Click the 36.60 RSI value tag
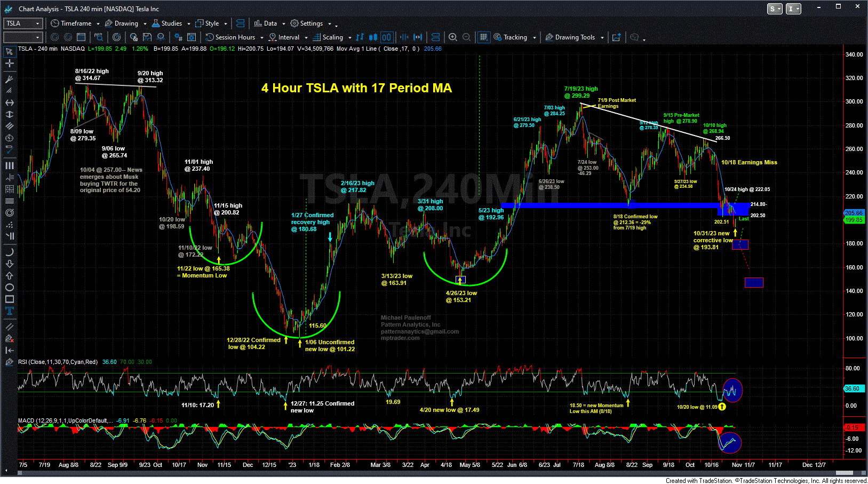Image resolution: width=868 pixels, height=484 pixels. (854, 388)
